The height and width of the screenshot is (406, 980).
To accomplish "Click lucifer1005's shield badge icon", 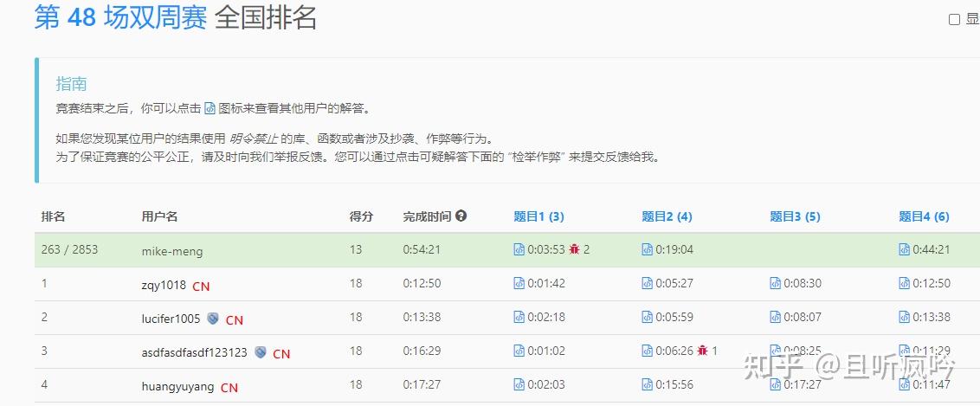I will [213, 319].
